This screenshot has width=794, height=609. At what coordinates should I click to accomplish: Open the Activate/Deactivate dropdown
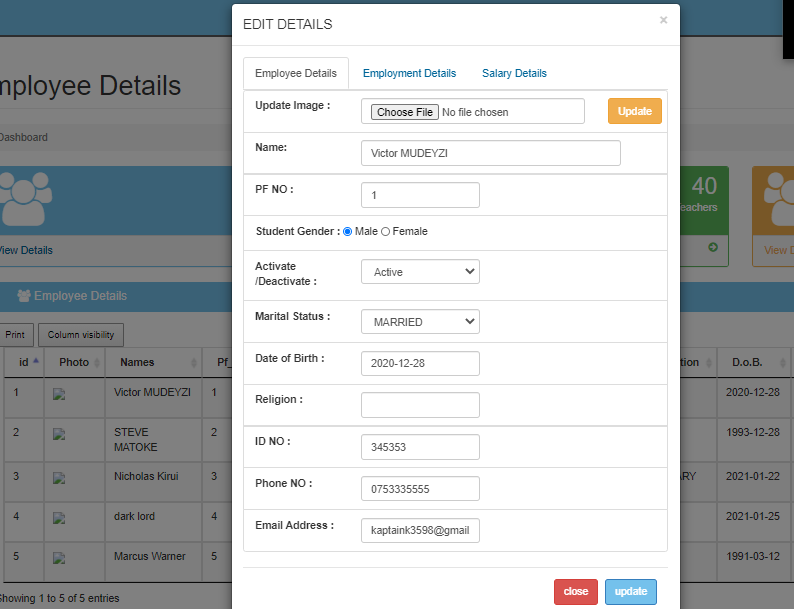(420, 272)
